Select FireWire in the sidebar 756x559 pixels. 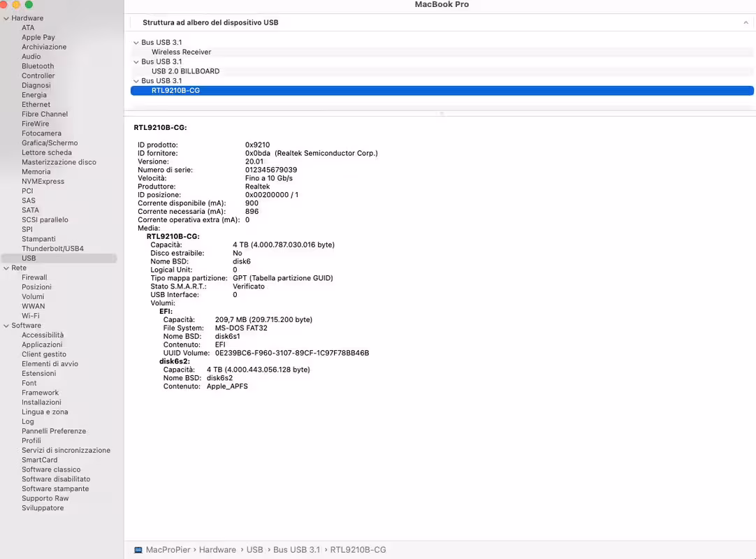pos(35,124)
